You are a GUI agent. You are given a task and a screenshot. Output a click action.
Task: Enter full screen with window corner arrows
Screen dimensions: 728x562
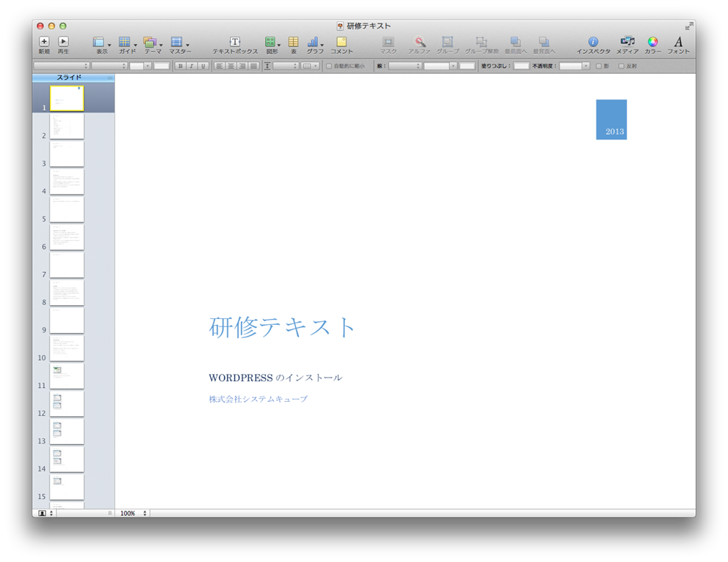coord(689,26)
